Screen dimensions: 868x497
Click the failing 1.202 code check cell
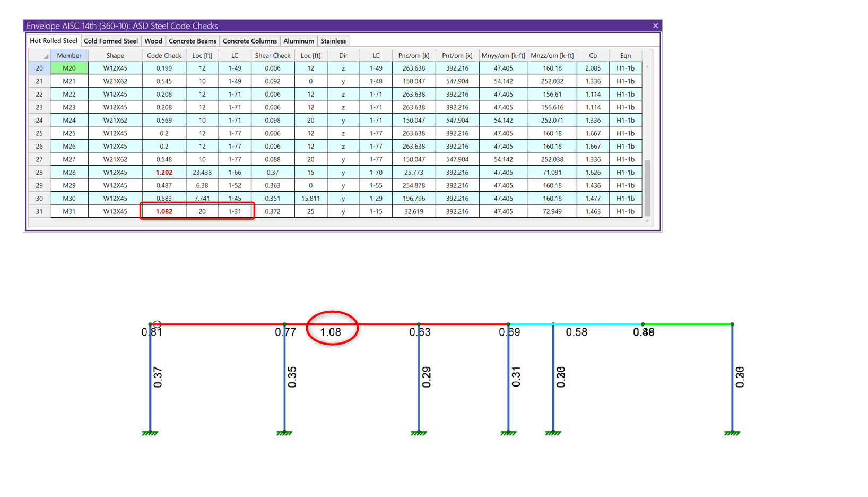(164, 172)
